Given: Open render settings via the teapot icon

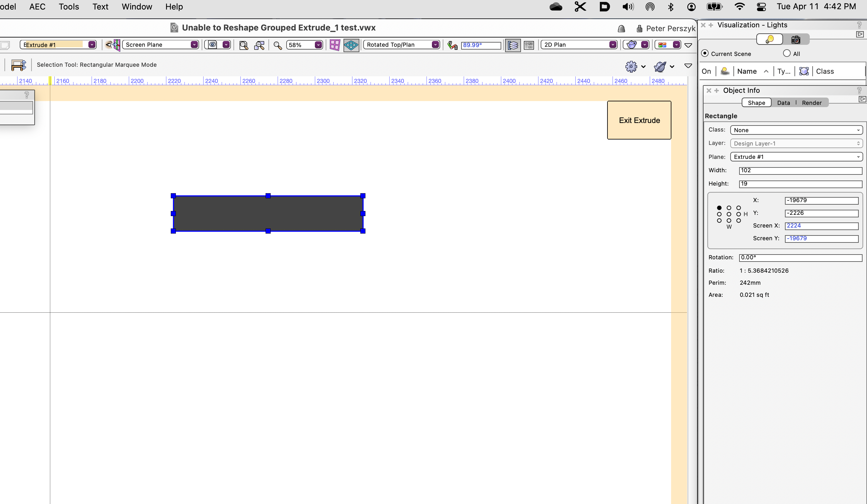Looking at the screenshot, I should tap(632, 45).
